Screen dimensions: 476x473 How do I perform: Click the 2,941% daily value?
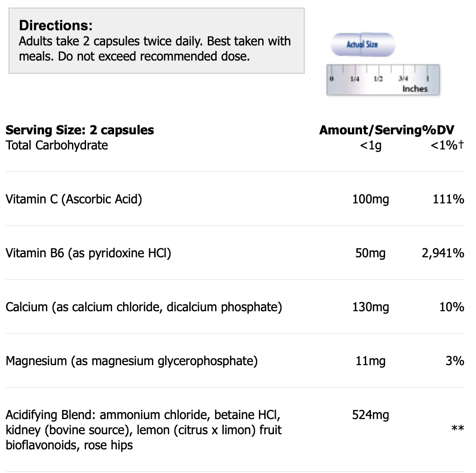[442, 254]
